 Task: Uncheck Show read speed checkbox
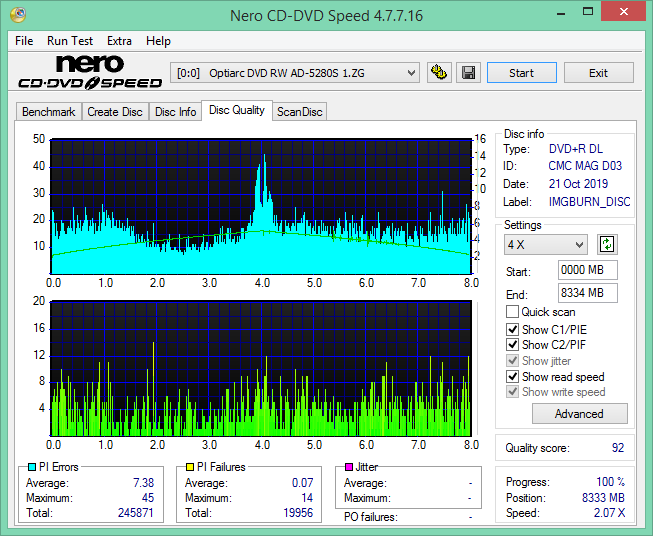click(512, 376)
